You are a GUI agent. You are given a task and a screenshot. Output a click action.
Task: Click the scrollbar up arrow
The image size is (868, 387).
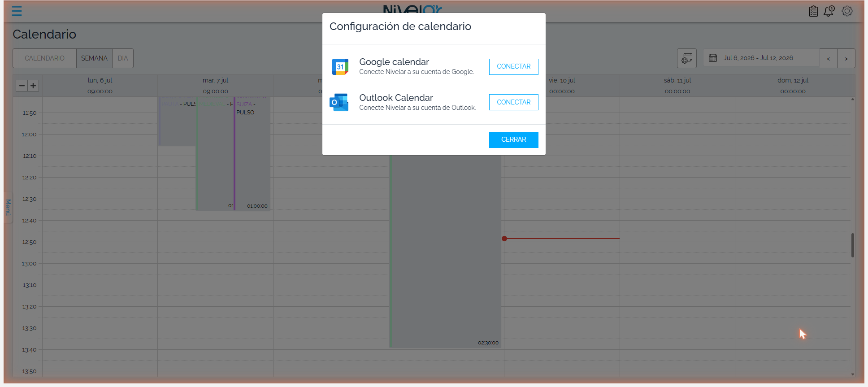[x=852, y=99]
